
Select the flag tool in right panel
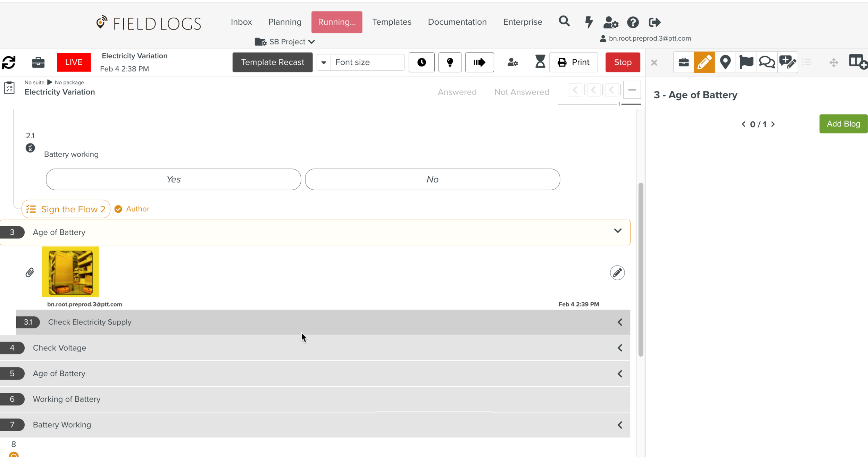(746, 62)
